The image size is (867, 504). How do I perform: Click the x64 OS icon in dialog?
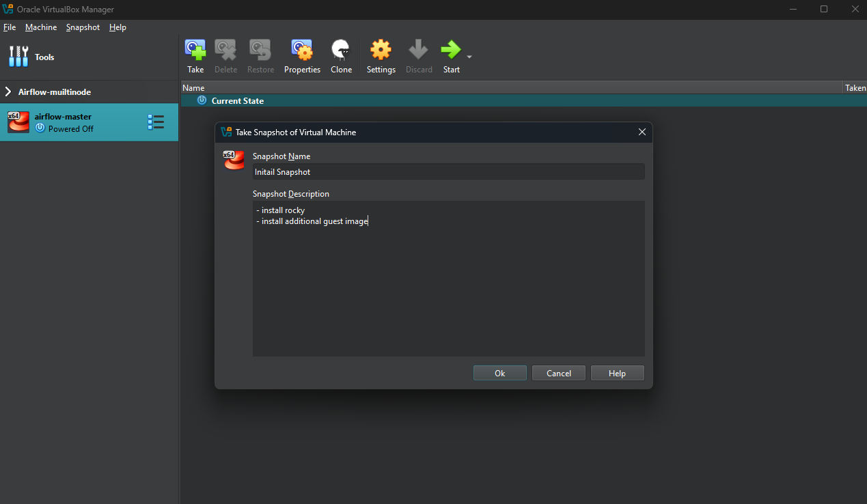click(x=234, y=160)
